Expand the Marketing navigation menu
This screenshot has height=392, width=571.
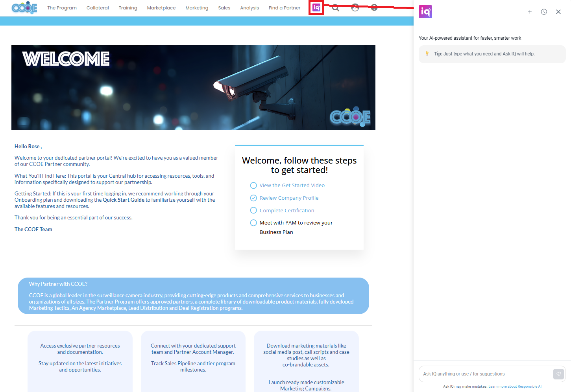[197, 8]
